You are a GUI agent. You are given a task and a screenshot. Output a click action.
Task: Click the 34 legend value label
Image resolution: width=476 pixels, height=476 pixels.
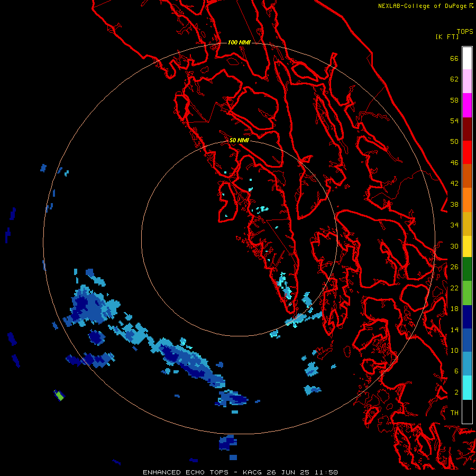pyautogui.click(x=454, y=225)
